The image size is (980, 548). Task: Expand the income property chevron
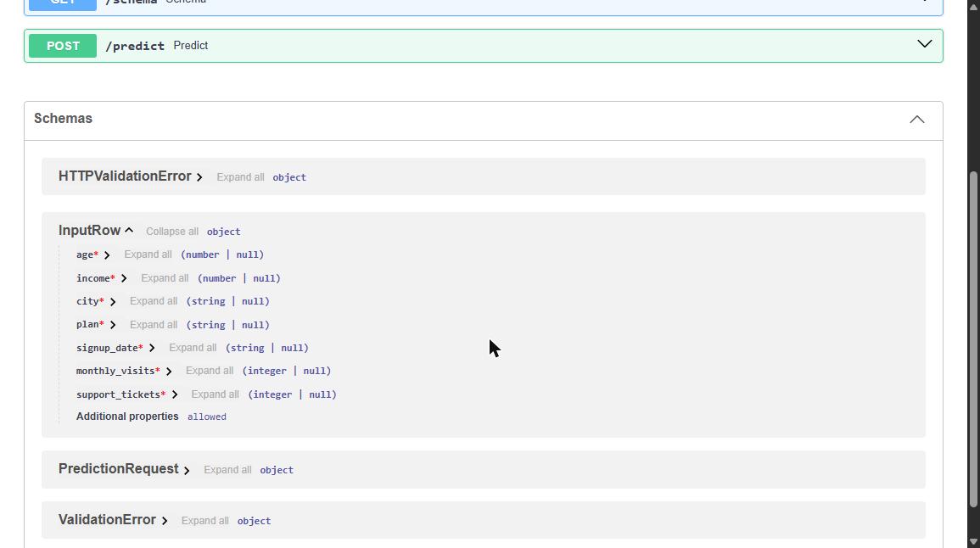tap(124, 279)
